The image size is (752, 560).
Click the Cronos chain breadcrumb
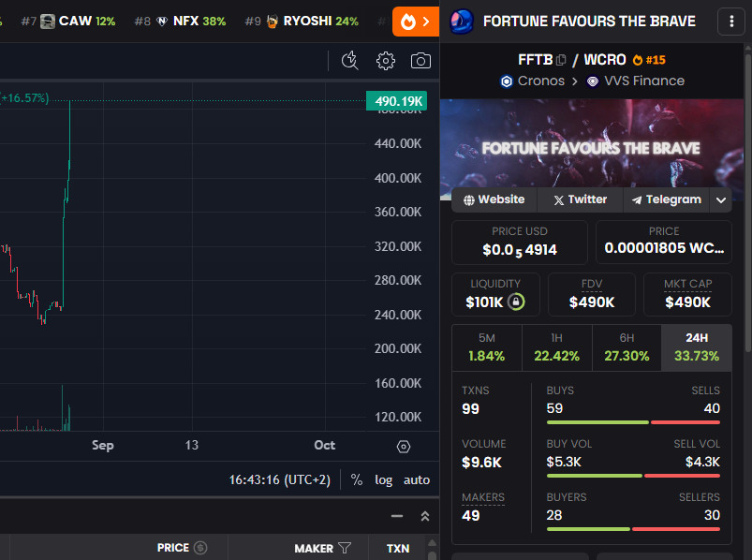(x=532, y=81)
